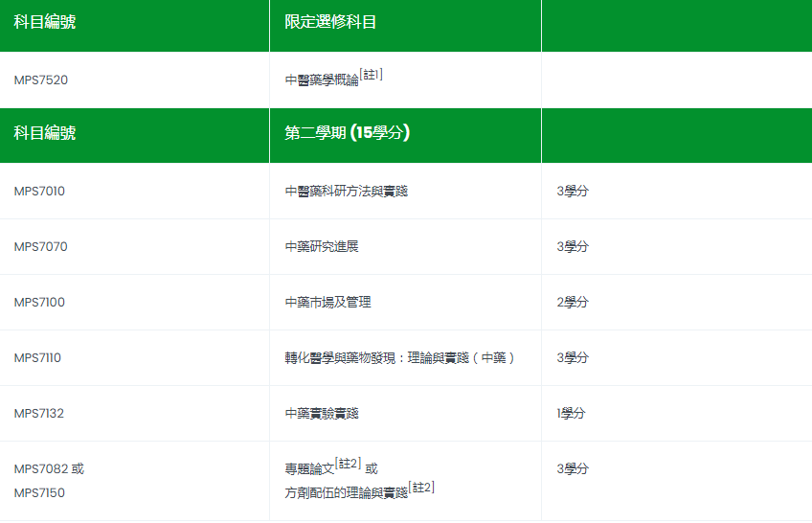Select the 中藥實驗實踐 course name
Image resolution: width=812 pixels, height=523 pixels.
(x=322, y=414)
